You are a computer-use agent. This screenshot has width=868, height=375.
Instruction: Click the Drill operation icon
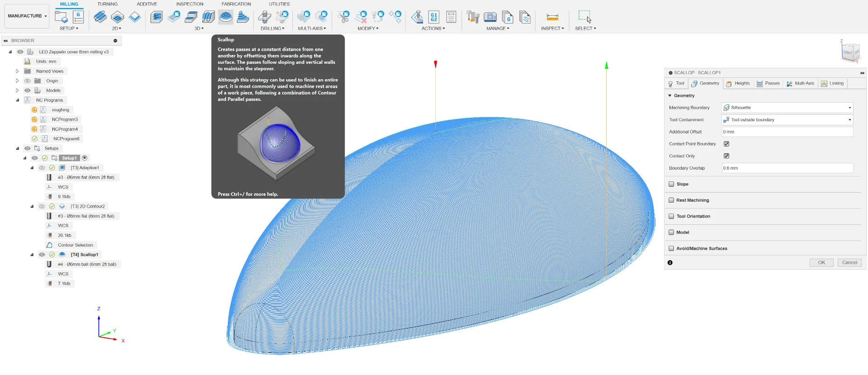[264, 17]
